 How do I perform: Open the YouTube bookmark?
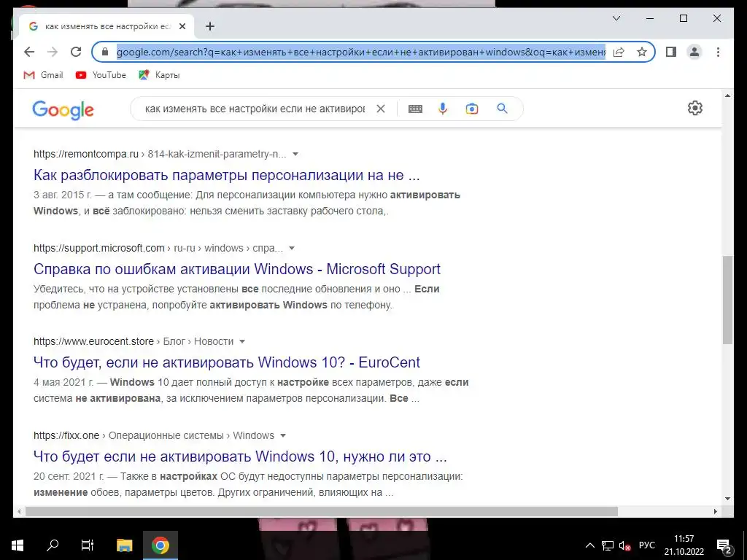(x=101, y=75)
